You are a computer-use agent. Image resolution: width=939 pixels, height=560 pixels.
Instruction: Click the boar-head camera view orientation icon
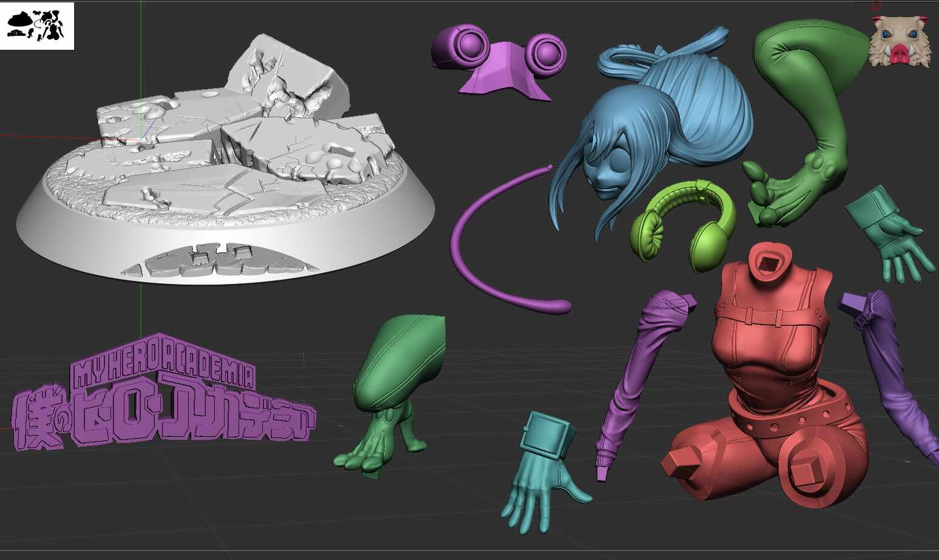(x=900, y=41)
